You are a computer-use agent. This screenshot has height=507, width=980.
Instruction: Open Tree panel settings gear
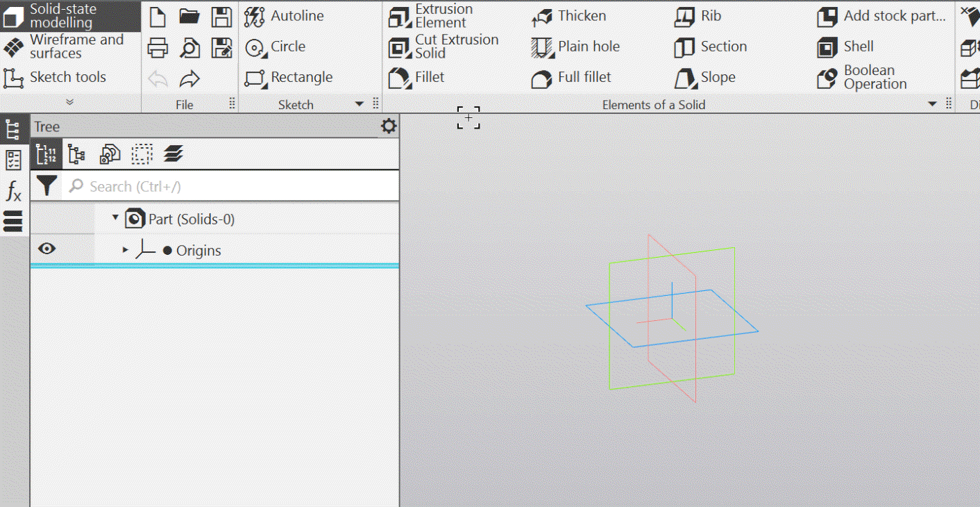coord(389,126)
